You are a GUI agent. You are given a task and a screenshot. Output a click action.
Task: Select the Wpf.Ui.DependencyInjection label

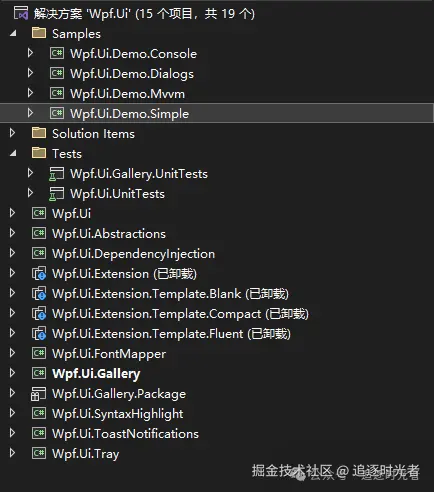[x=133, y=254]
